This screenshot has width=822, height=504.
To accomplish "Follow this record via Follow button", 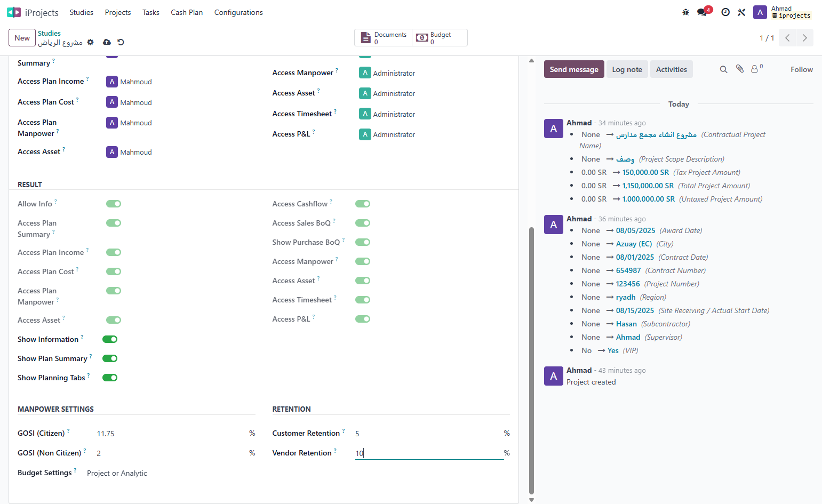I will pyautogui.click(x=802, y=69).
